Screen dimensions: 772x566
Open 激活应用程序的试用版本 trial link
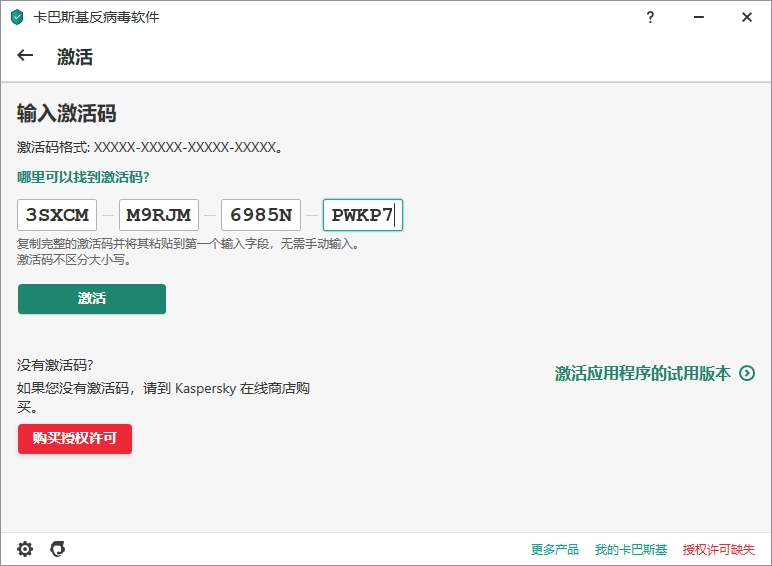643,373
